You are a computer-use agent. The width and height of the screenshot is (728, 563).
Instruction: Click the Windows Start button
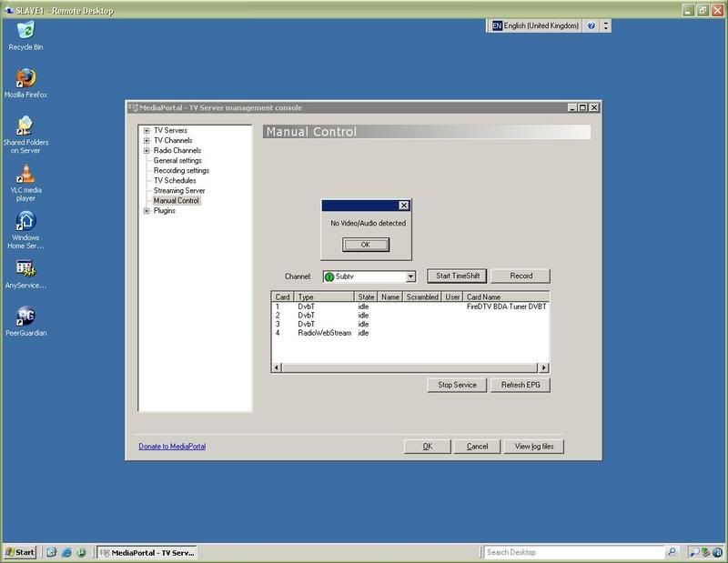coord(20,552)
